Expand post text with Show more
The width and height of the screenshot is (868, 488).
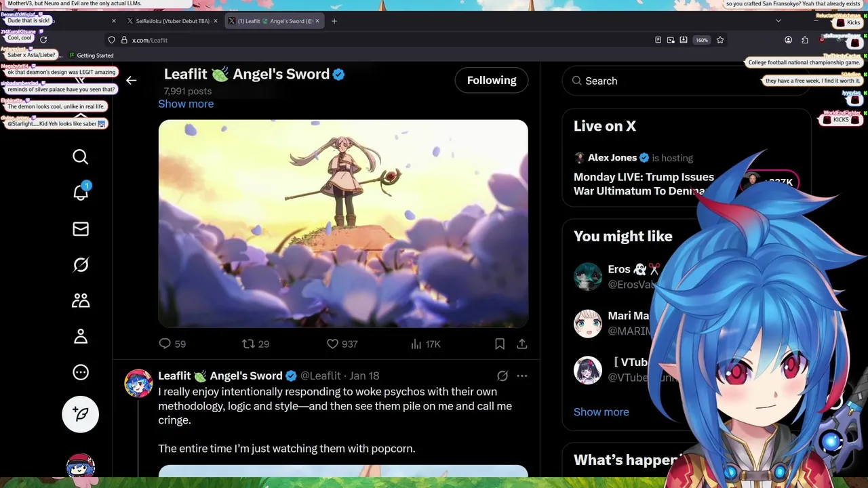coord(186,104)
